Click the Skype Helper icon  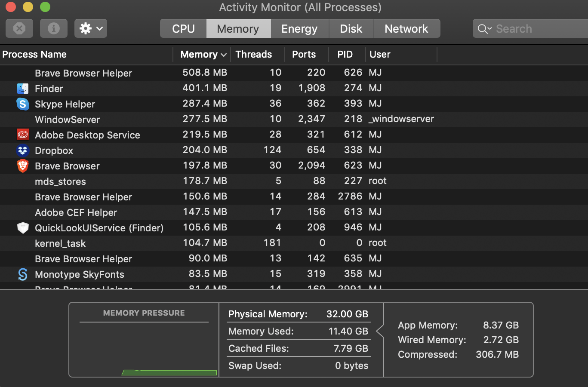(x=23, y=104)
